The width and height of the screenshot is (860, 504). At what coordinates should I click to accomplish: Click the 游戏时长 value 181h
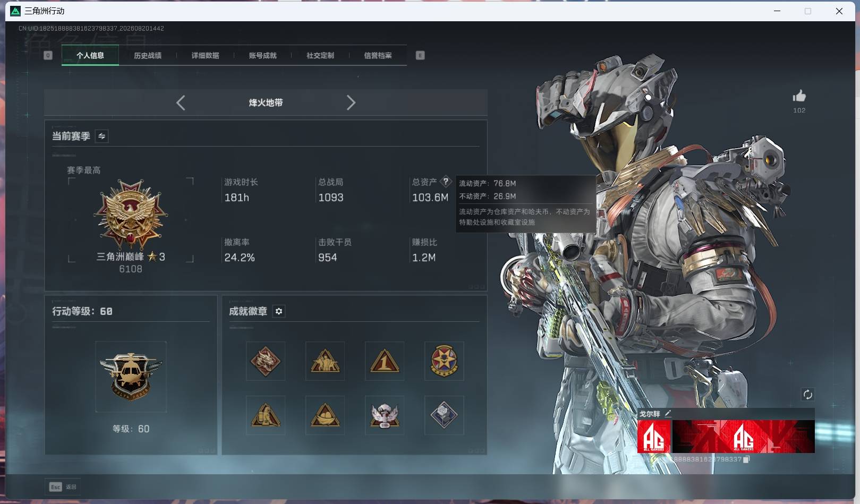[237, 198]
